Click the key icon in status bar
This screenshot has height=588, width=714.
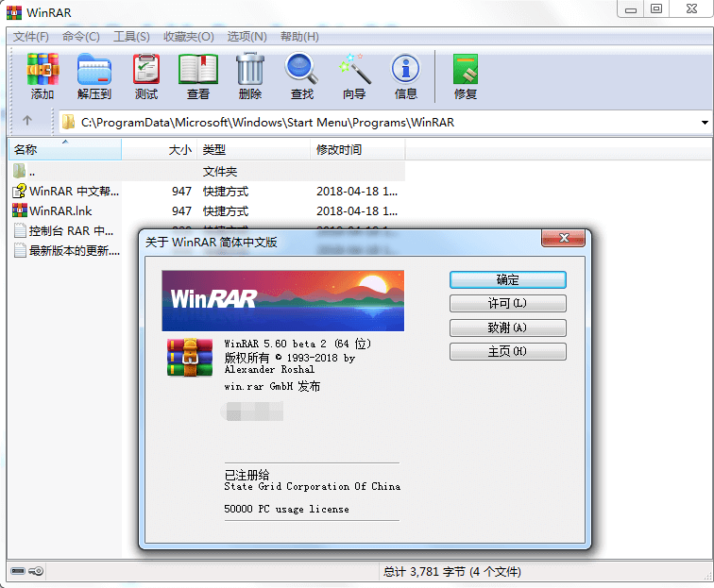[36, 571]
